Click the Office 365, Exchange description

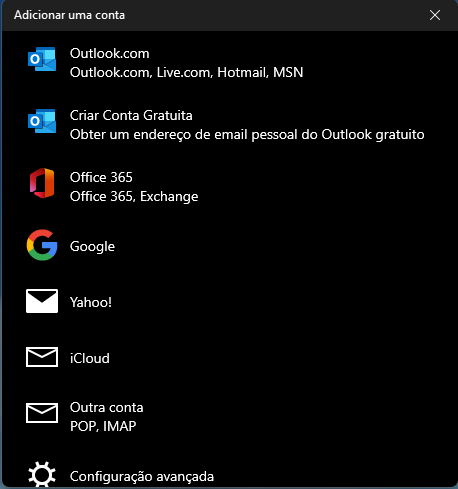point(134,197)
